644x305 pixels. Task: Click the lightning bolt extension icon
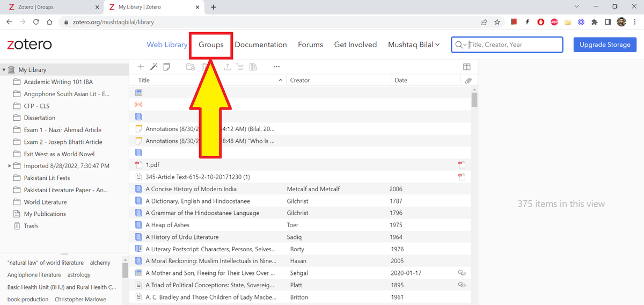pos(528,22)
